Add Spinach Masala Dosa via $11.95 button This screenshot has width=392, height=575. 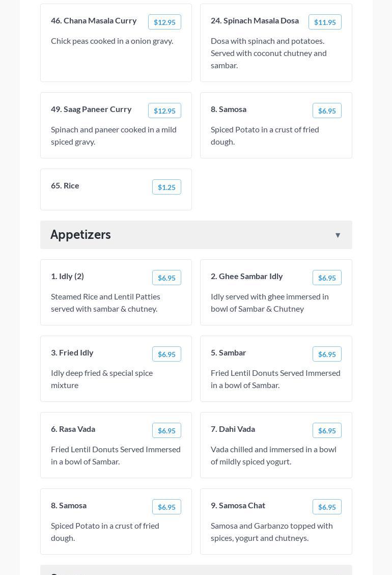[x=325, y=22]
